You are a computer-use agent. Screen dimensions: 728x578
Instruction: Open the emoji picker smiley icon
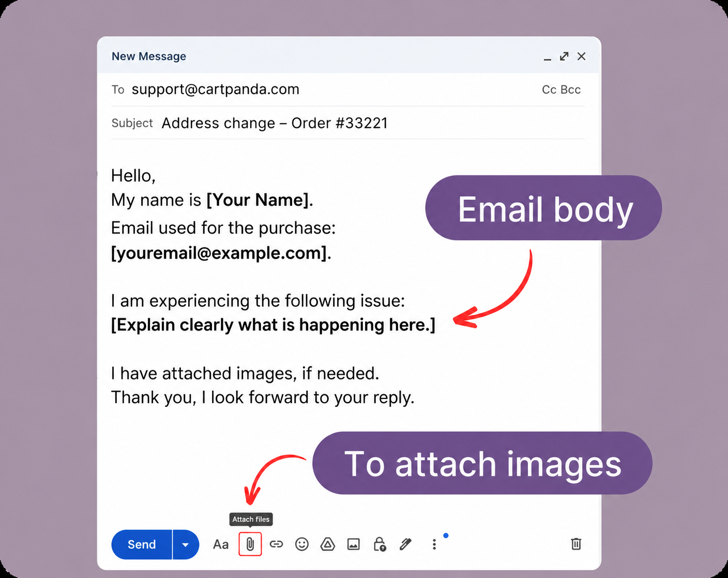tap(302, 544)
